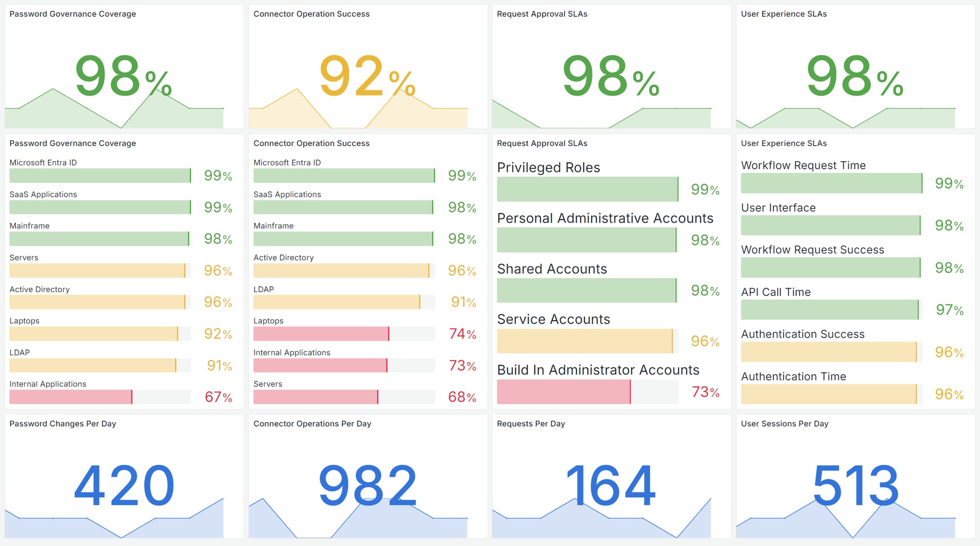Select the API Call Time label
Screen dimensions: 980x546
click(776, 292)
